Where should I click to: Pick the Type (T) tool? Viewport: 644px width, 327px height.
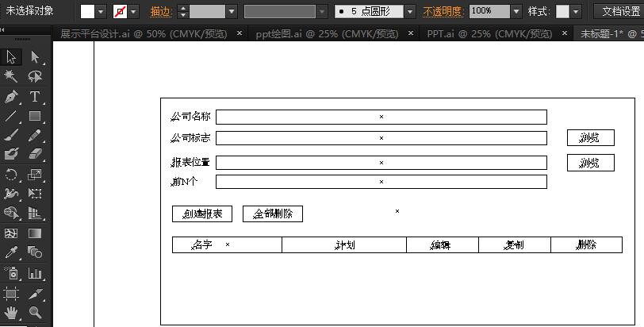35,97
